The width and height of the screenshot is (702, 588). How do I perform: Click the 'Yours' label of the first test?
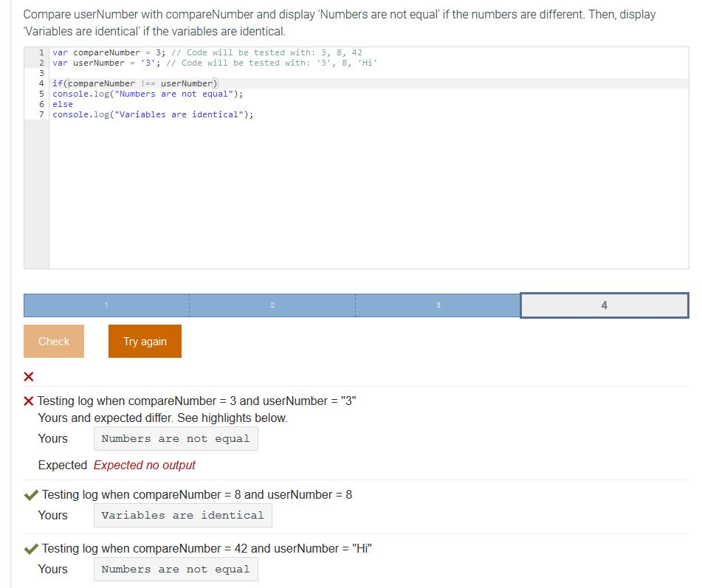[53, 438]
